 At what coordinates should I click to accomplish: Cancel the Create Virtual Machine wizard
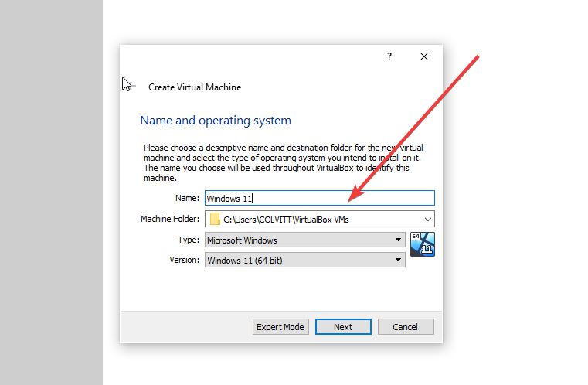[406, 327]
